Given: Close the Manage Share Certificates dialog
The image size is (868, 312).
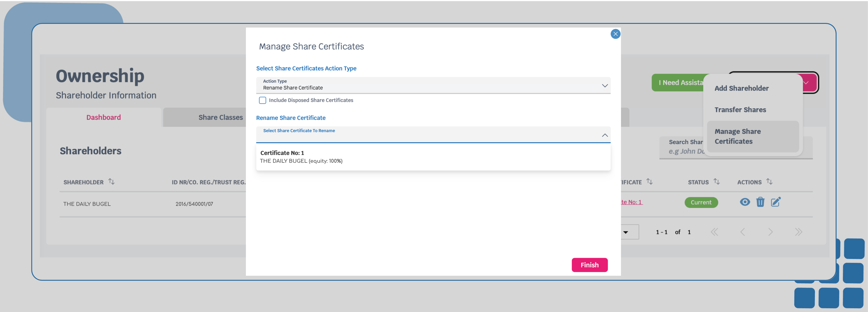Looking at the screenshot, I should pos(615,34).
